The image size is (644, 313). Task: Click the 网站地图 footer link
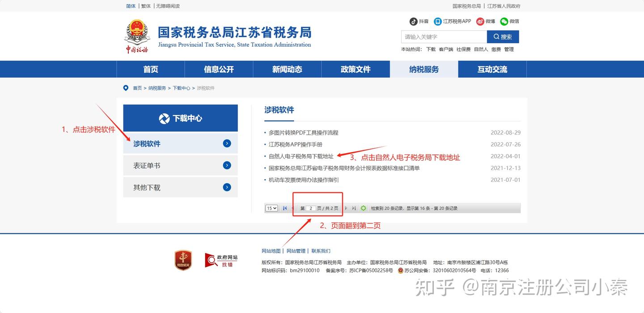(x=271, y=251)
